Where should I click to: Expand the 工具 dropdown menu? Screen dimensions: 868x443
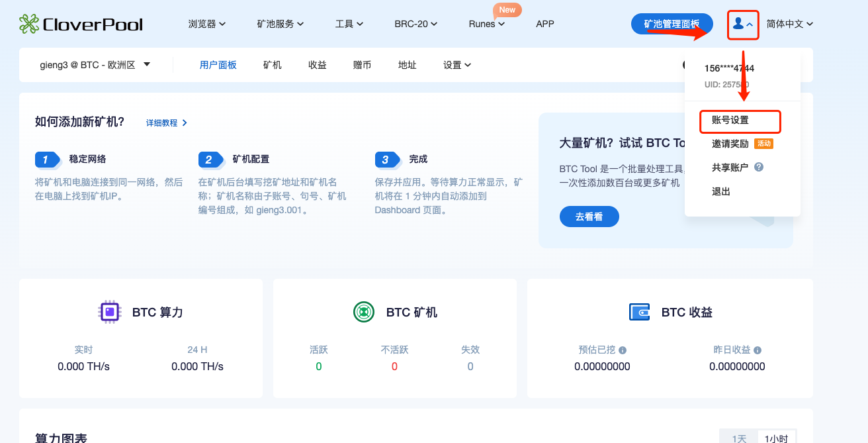point(349,24)
